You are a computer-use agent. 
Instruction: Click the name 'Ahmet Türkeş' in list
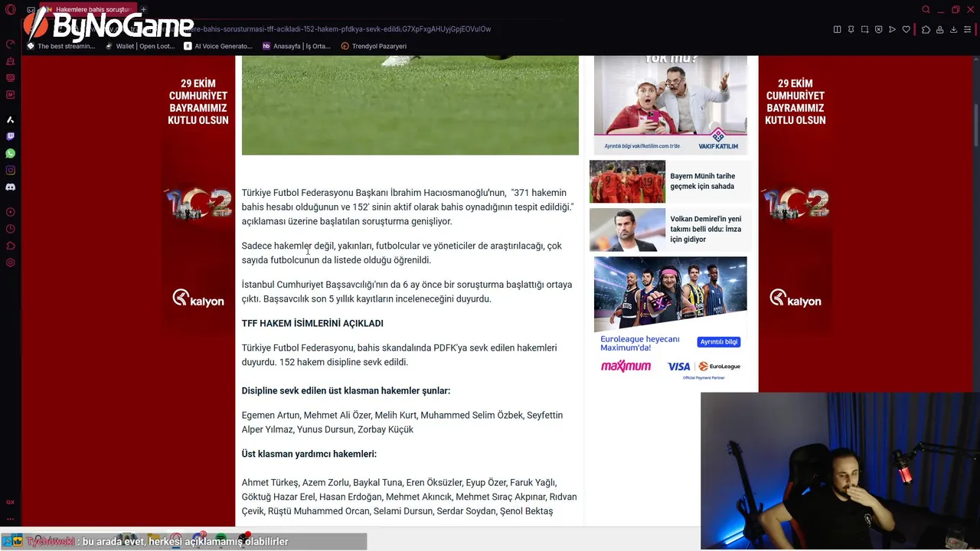coord(269,483)
